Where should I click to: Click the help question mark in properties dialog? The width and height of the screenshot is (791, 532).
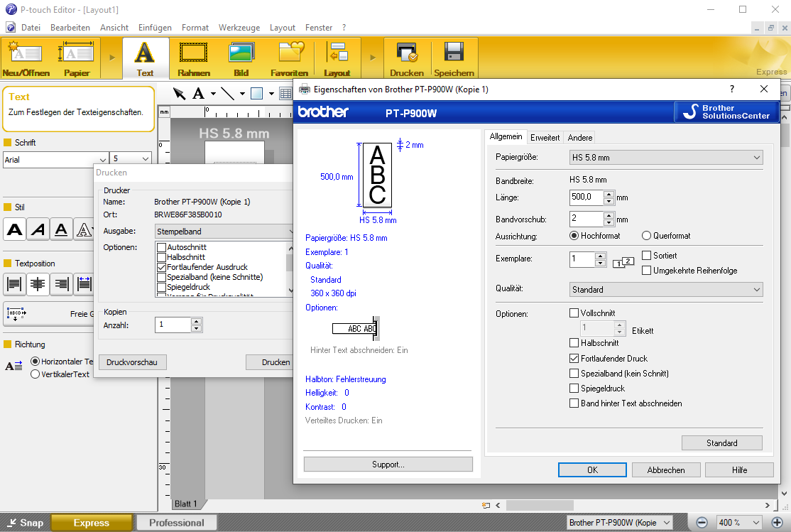(732, 89)
